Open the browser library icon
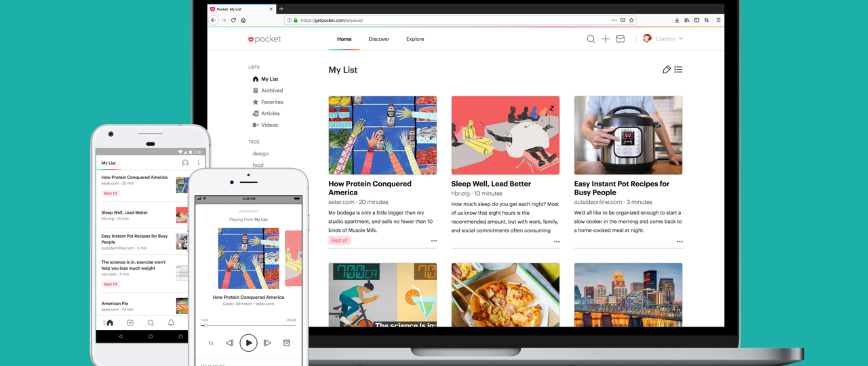Image resolution: width=868 pixels, height=366 pixels. pos(687,20)
